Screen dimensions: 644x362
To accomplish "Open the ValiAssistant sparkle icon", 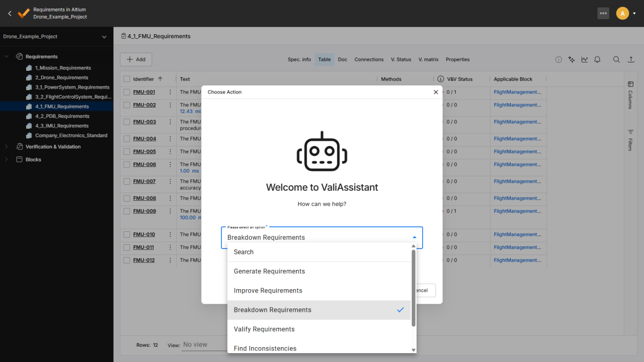I will pos(572,59).
